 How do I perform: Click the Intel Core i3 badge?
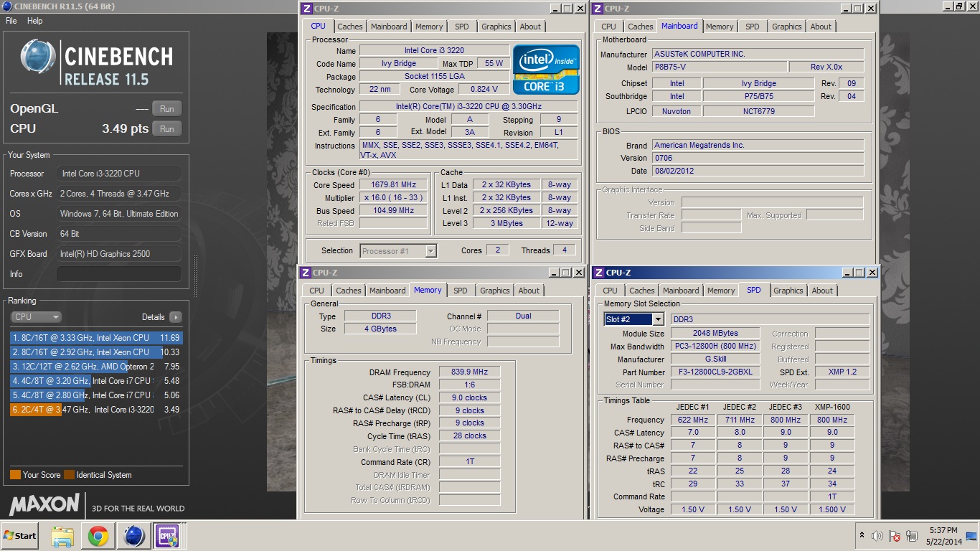pyautogui.click(x=546, y=70)
